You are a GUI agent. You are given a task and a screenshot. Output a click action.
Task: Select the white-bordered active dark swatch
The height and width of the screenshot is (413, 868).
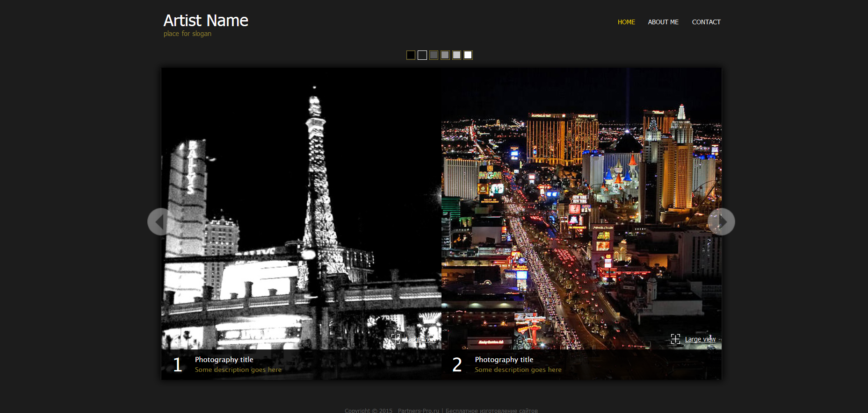tap(422, 55)
